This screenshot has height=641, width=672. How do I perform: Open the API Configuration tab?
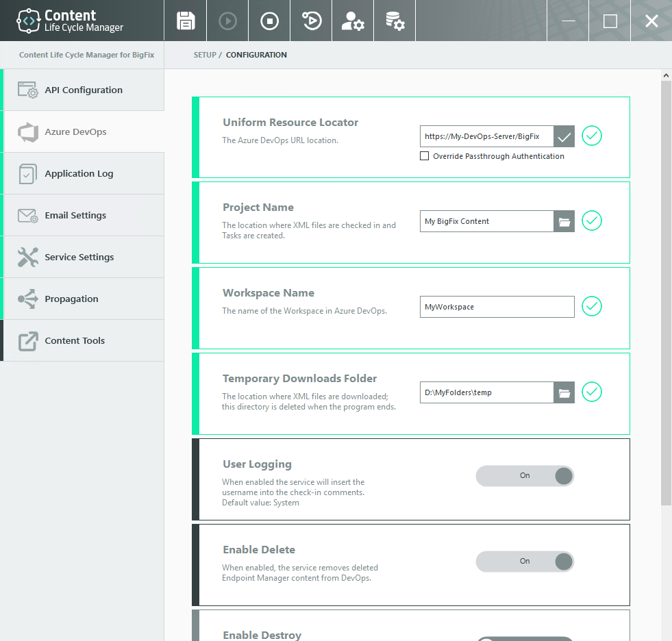[84, 90]
